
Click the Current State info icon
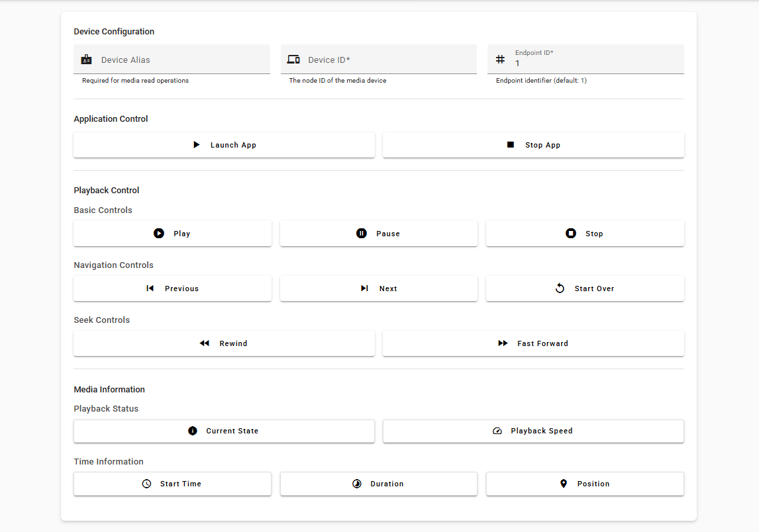tap(193, 431)
